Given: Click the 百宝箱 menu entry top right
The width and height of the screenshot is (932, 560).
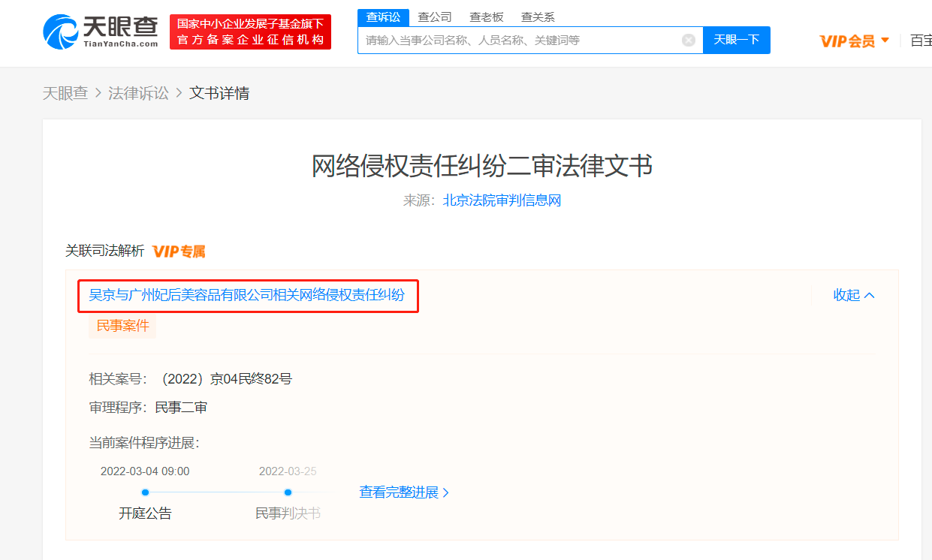Looking at the screenshot, I should coord(921,41).
